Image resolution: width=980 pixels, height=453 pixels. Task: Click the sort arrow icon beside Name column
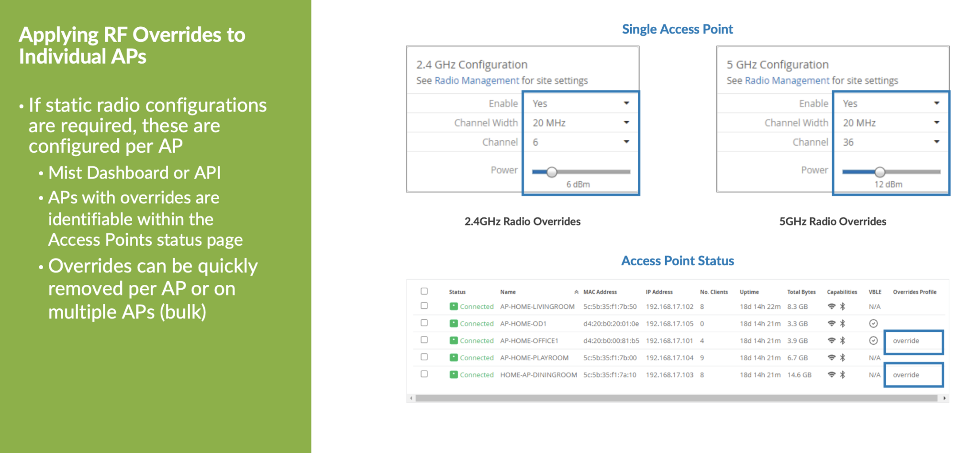(x=576, y=292)
